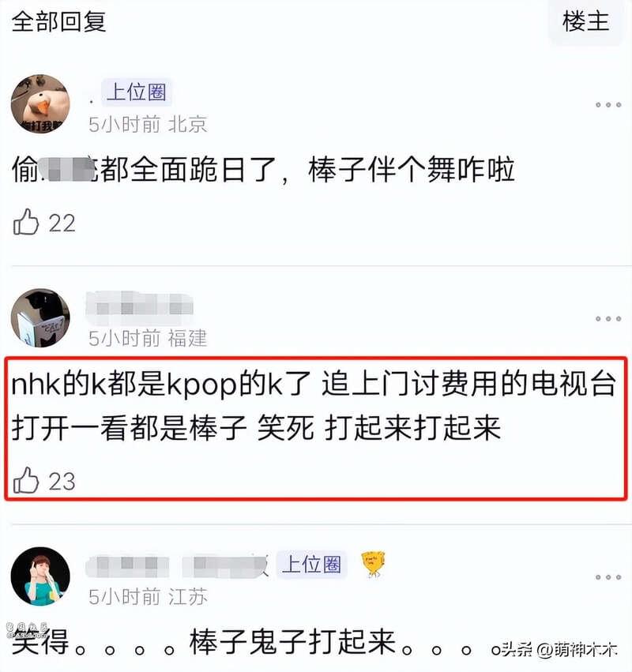Open the duck avatar profile
632x672 pixels.
coord(40,103)
